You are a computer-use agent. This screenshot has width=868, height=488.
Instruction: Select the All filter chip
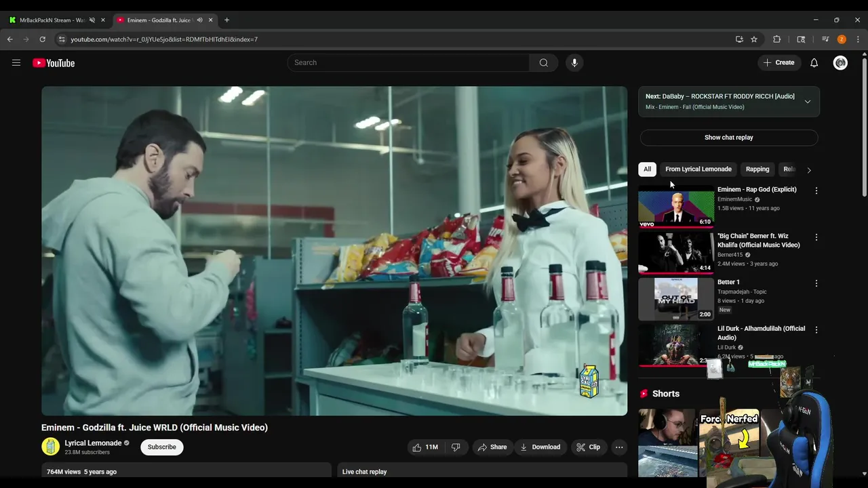648,169
